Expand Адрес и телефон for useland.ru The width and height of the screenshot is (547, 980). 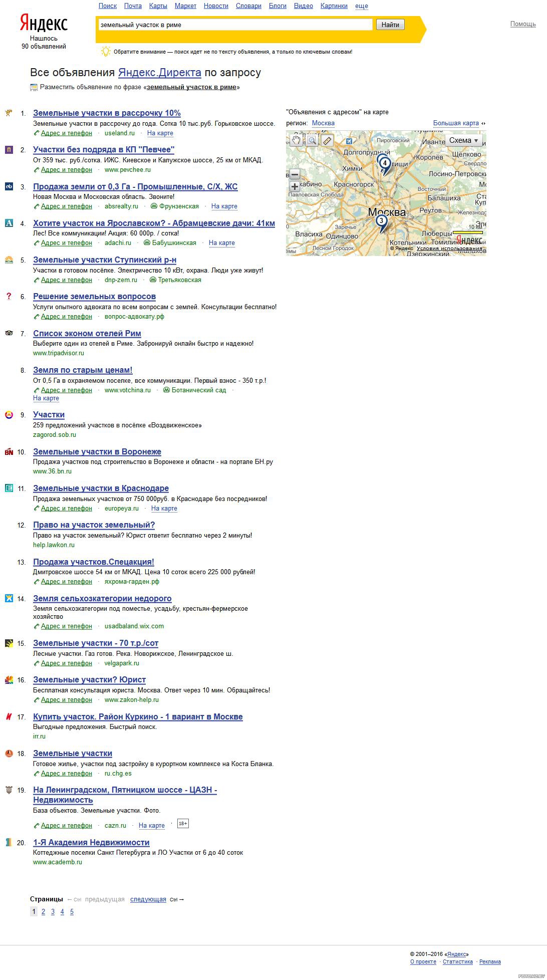67,133
